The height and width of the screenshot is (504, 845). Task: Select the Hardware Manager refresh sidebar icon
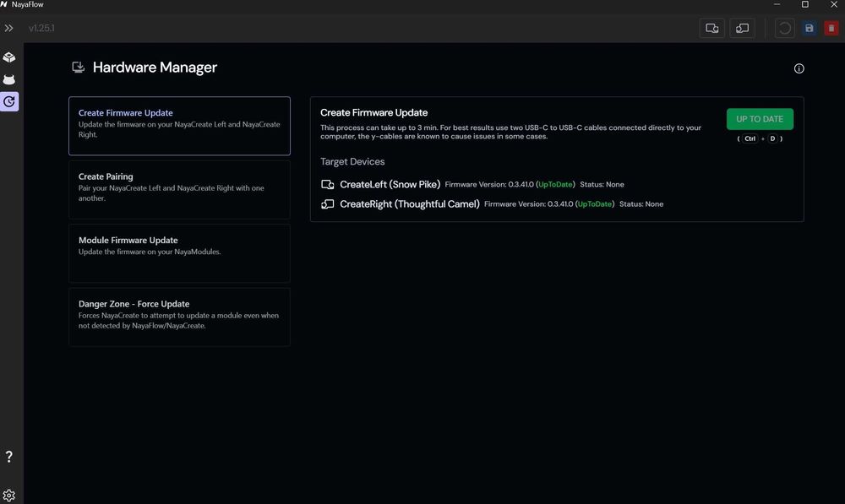click(9, 101)
